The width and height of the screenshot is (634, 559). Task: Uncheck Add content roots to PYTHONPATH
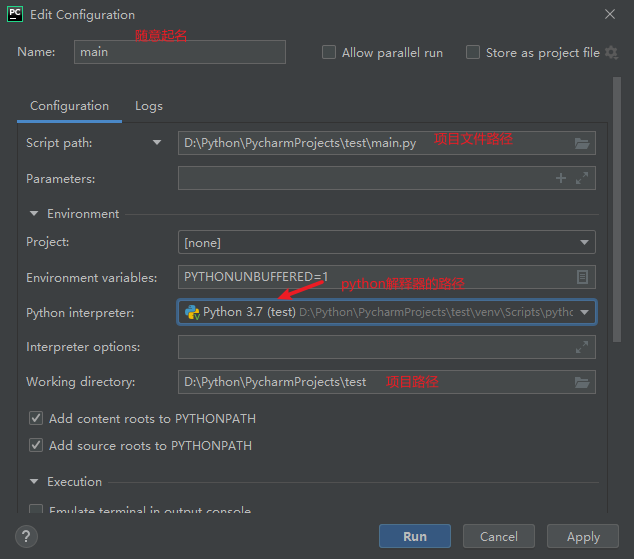pyautogui.click(x=36, y=418)
